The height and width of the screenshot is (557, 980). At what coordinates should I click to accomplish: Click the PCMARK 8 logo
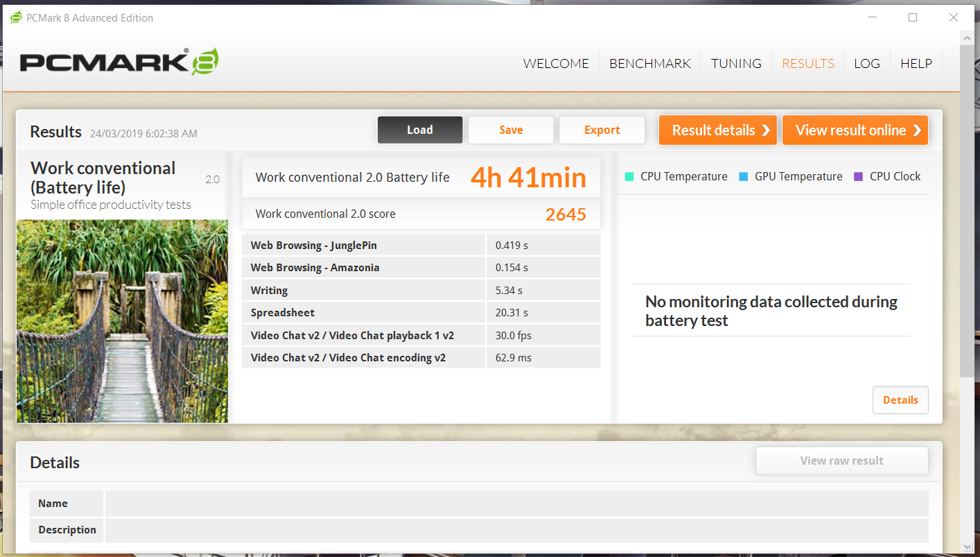click(119, 62)
